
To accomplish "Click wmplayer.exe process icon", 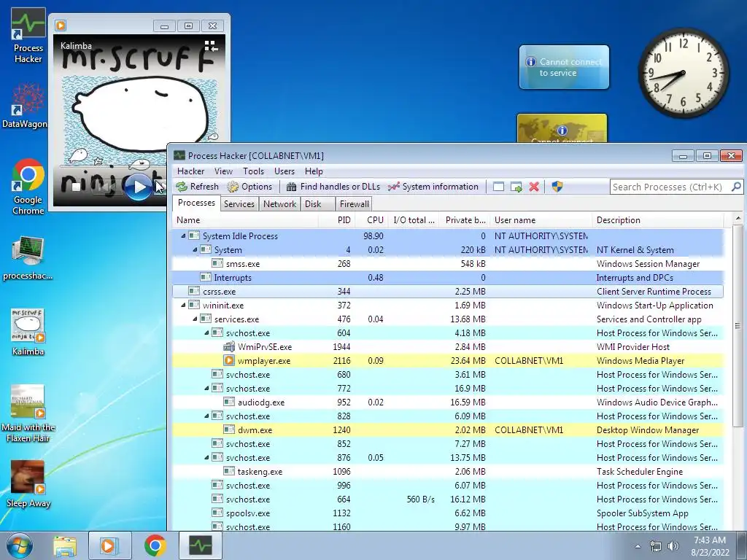I will click(x=229, y=361).
